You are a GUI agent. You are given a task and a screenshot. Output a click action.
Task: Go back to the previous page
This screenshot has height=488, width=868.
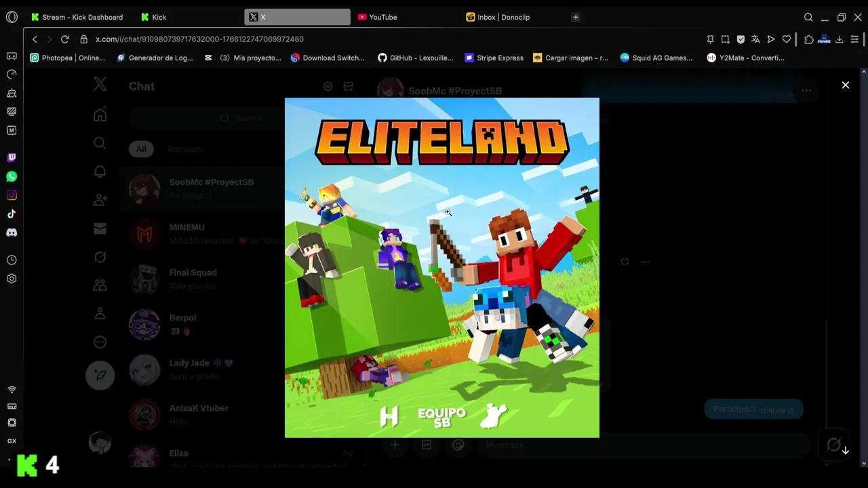pyautogui.click(x=35, y=39)
